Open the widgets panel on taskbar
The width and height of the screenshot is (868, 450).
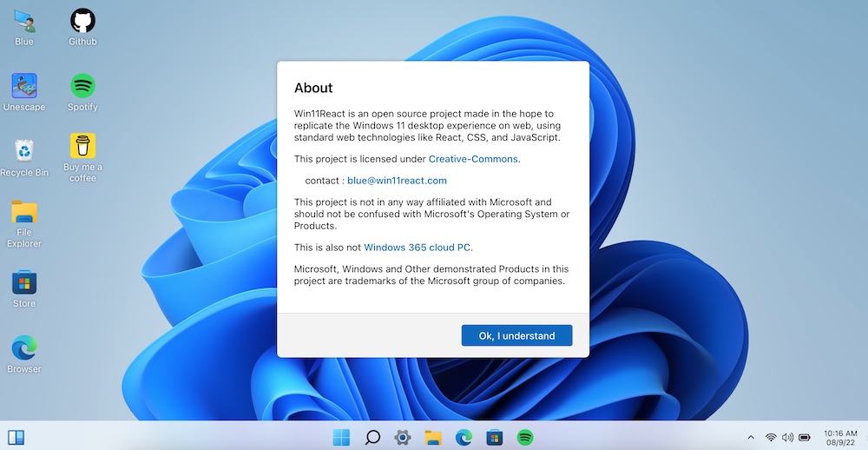[x=16, y=437]
